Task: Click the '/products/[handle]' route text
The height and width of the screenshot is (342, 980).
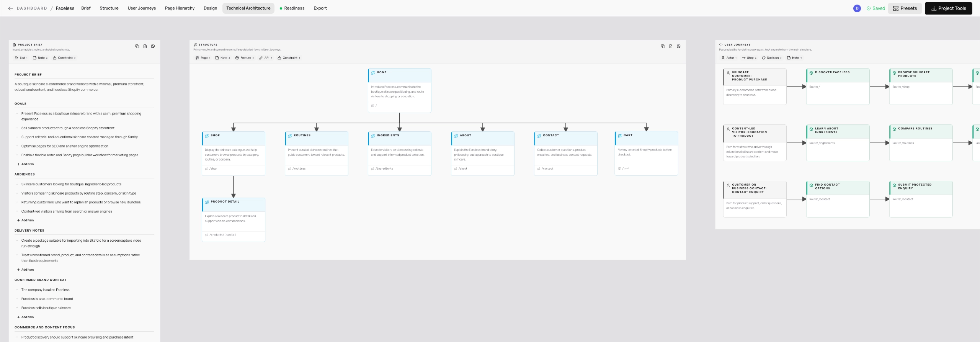Action: (x=222, y=235)
